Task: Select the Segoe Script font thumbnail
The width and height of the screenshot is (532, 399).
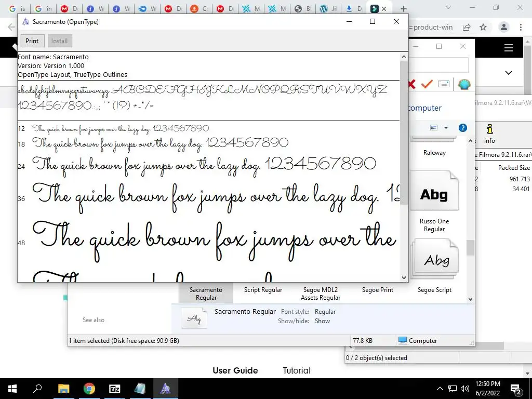Action: tap(434, 259)
